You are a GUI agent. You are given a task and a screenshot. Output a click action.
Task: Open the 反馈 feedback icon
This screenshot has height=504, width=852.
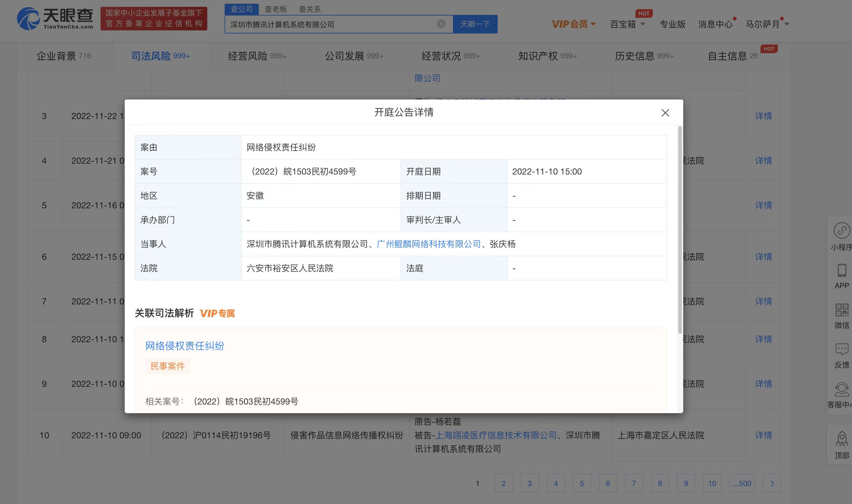coord(841,356)
